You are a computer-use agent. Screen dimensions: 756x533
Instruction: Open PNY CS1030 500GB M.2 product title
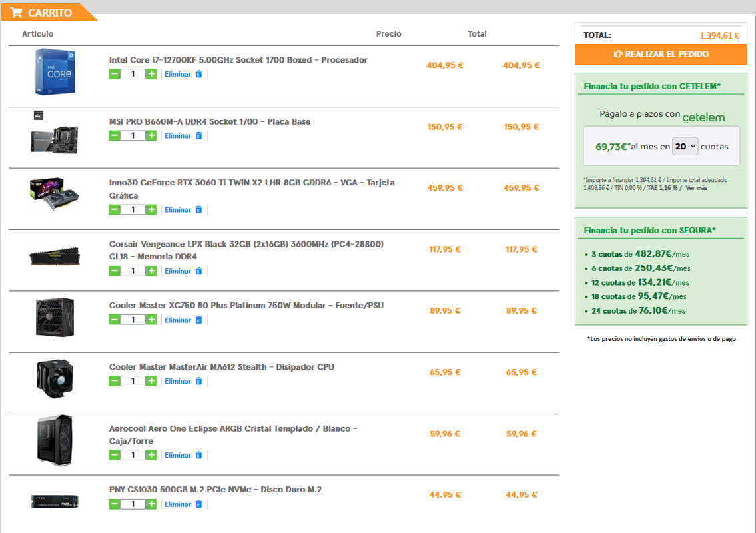point(215,490)
